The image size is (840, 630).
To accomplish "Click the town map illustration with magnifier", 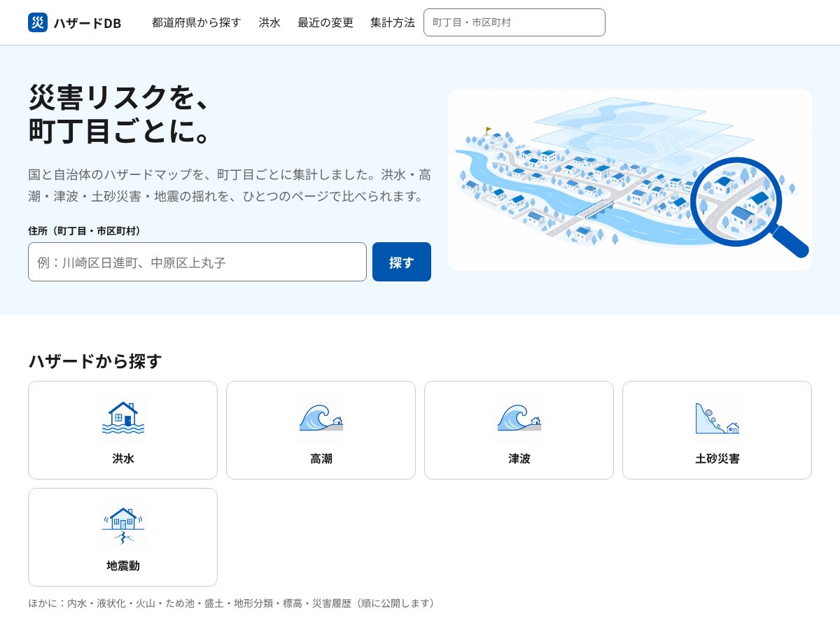I will [630, 180].
